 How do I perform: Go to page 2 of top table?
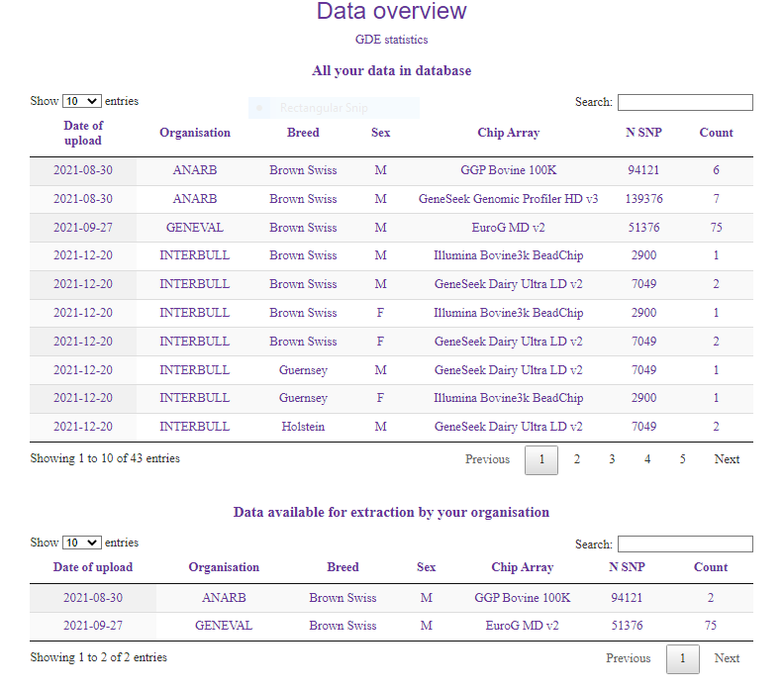[577, 459]
